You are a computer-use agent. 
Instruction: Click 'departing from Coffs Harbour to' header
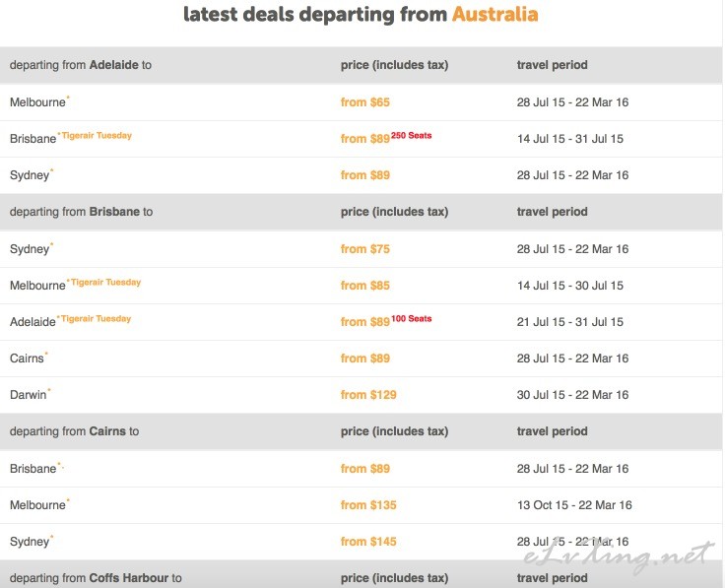(x=96, y=578)
